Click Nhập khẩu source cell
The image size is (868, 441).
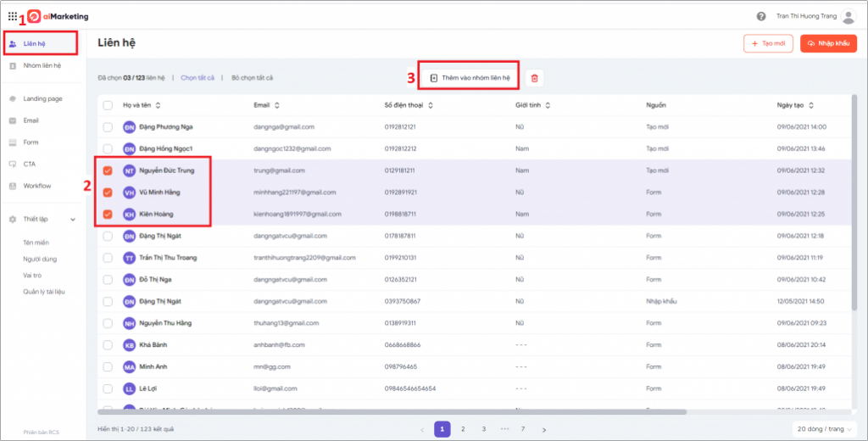[661, 301]
